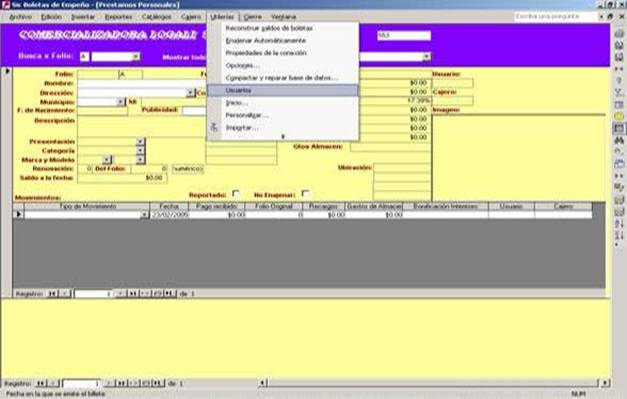Expand the Utilerías menu's bottom chevron
The height and width of the screenshot is (399, 627).
(x=283, y=137)
